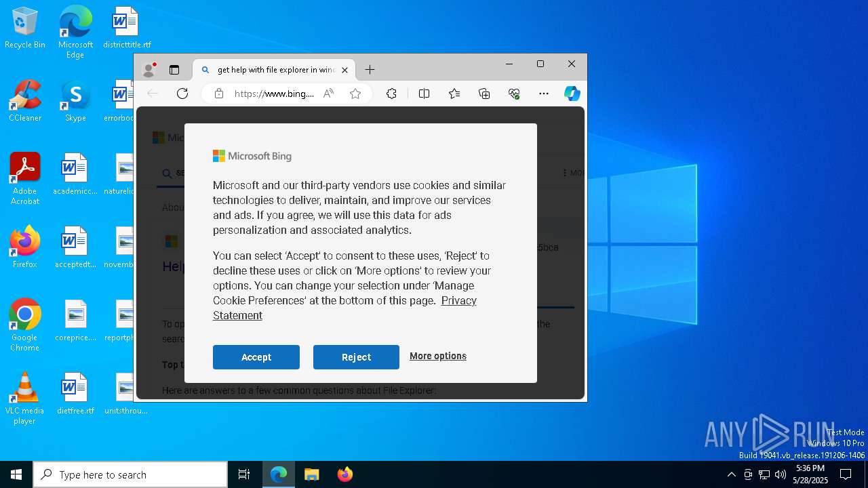Open the Privacy Statement link
The width and height of the screenshot is (868, 488).
tap(344, 308)
